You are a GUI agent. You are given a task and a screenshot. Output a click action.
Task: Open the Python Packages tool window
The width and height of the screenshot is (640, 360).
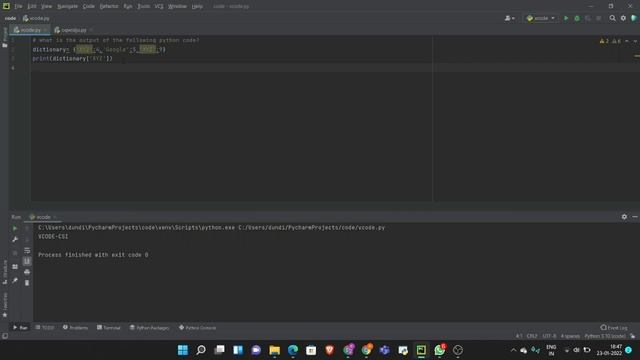pos(149,327)
